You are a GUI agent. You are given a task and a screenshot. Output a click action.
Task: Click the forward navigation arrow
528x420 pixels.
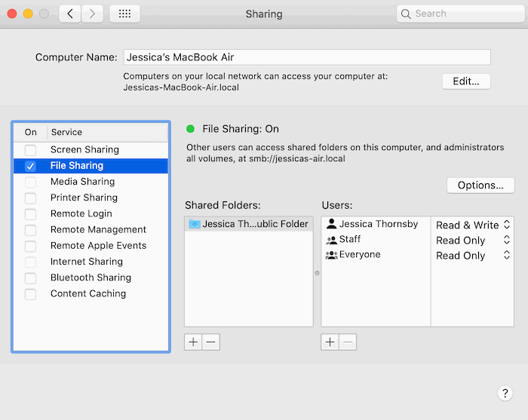tap(92, 14)
